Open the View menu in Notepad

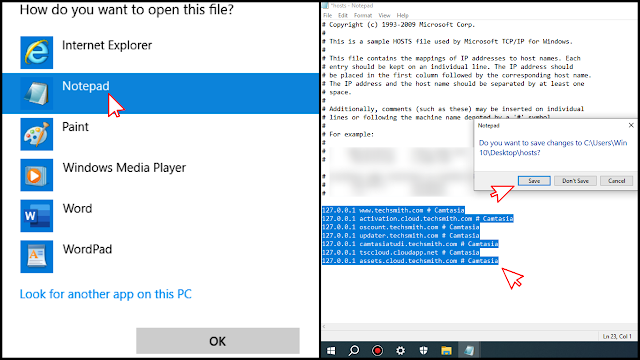(384, 16)
